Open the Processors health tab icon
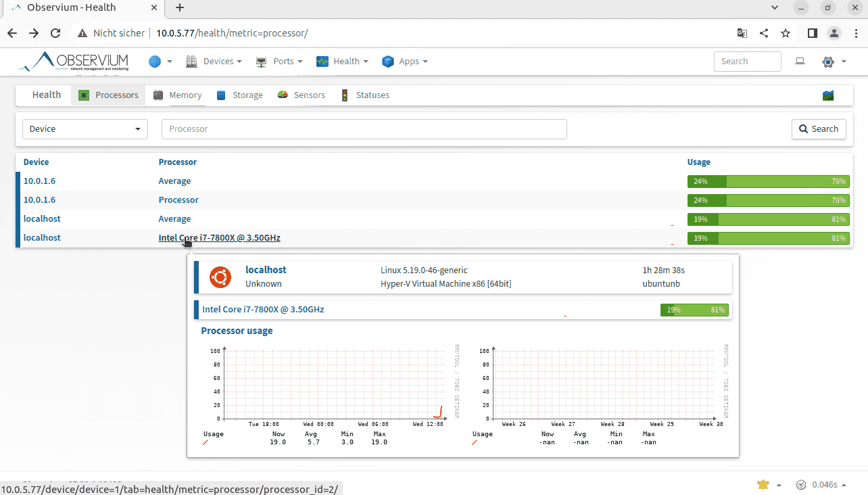 (x=85, y=95)
